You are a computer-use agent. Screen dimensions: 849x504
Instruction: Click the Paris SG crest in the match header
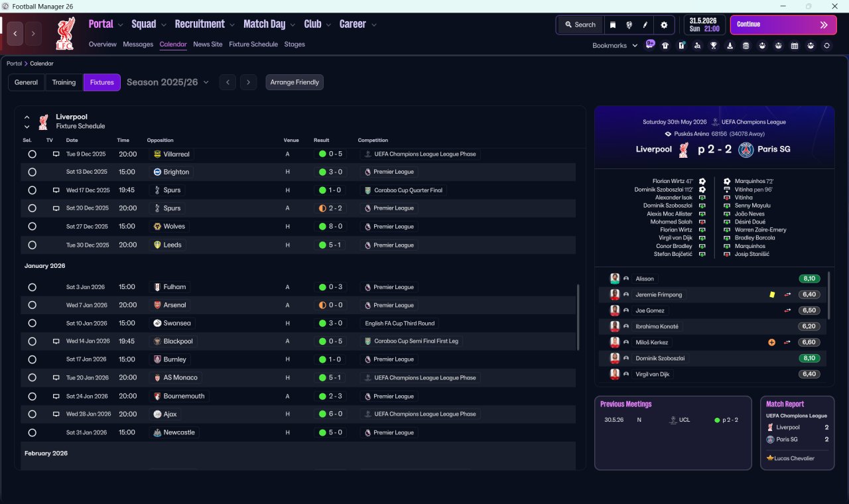click(x=746, y=150)
